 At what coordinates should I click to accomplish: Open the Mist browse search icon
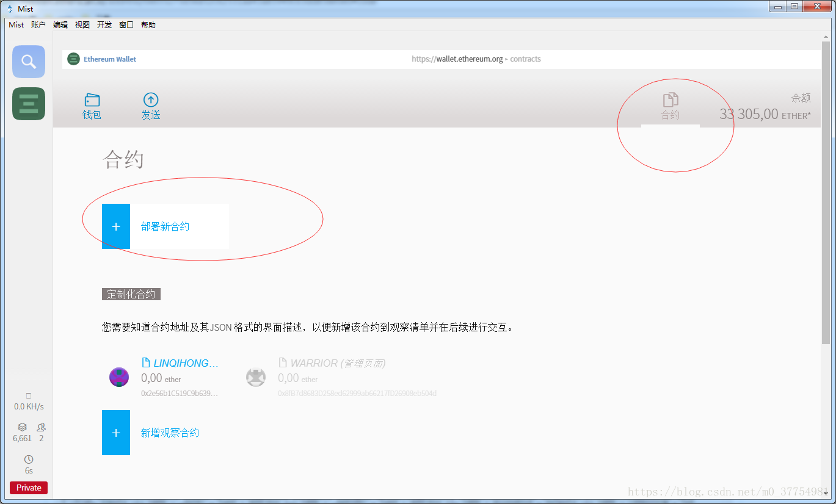[x=29, y=62]
